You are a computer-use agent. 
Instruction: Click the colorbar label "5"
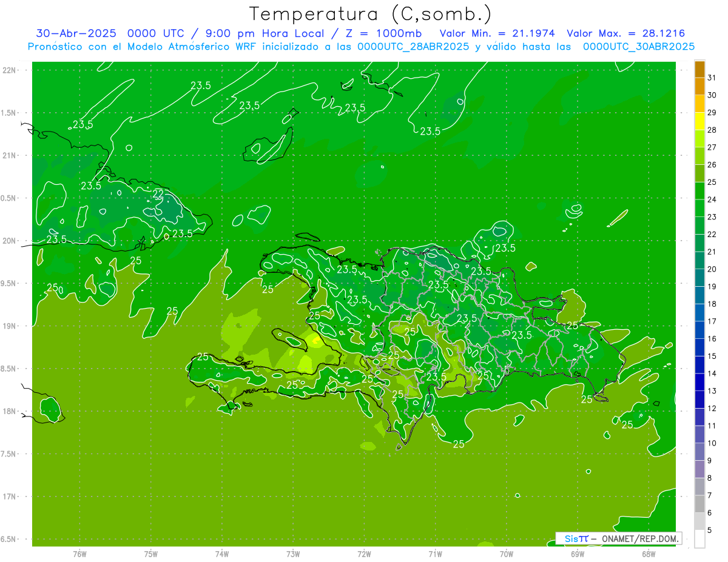[x=710, y=530]
